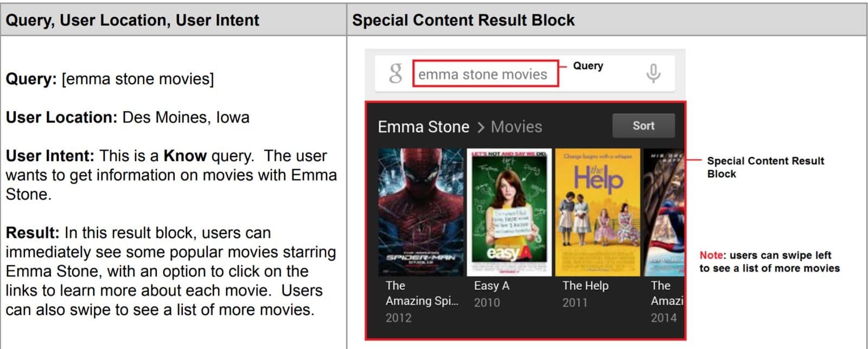Tap the microphone voice search icon
This screenshot has height=349, width=868.
coord(653,73)
